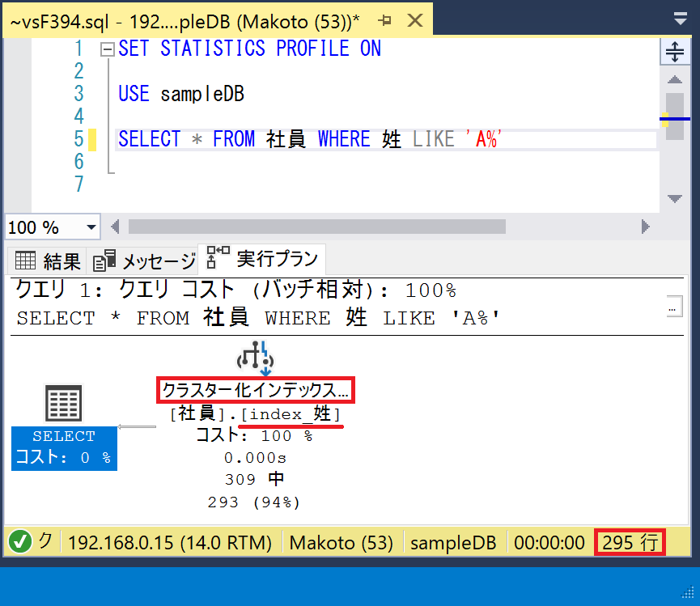Switch to the 結果 tab
700x606 pixels.
(49, 261)
